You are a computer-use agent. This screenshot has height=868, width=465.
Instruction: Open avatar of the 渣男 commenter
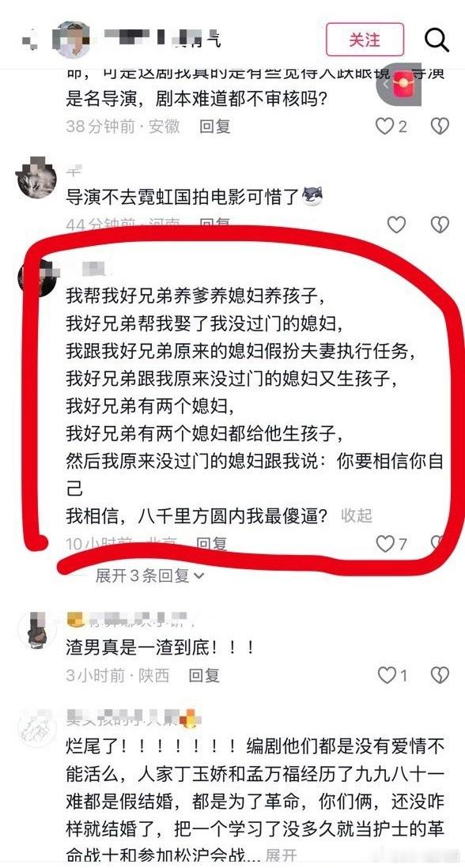36,631
